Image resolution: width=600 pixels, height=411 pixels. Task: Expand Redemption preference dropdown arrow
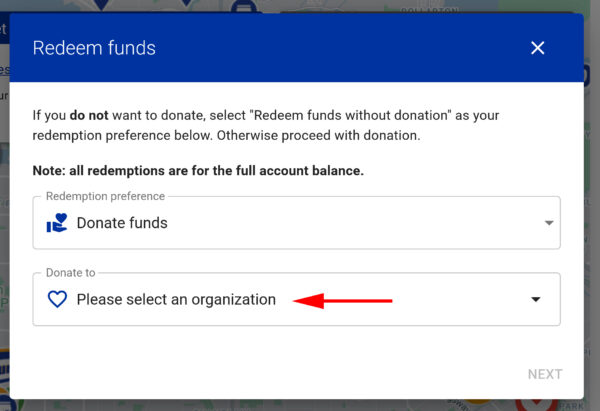point(549,223)
